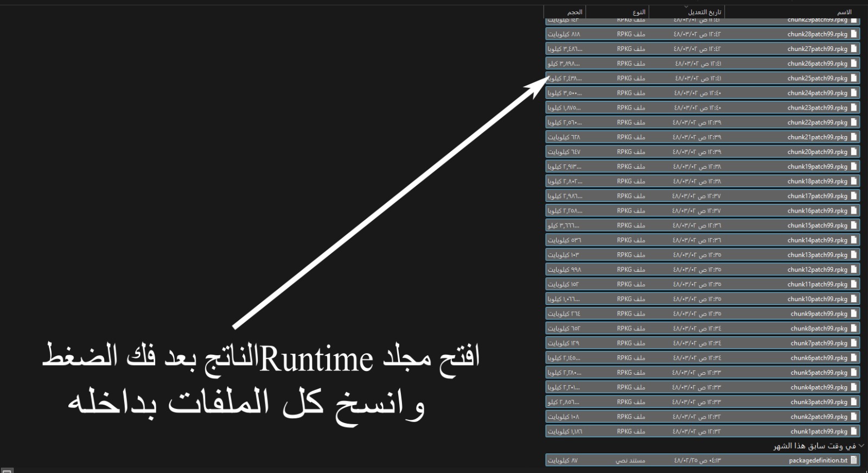Click the file icon of chunk6patch99.rpkg
Image resolution: width=868 pixels, height=473 pixels.
(854, 357)
